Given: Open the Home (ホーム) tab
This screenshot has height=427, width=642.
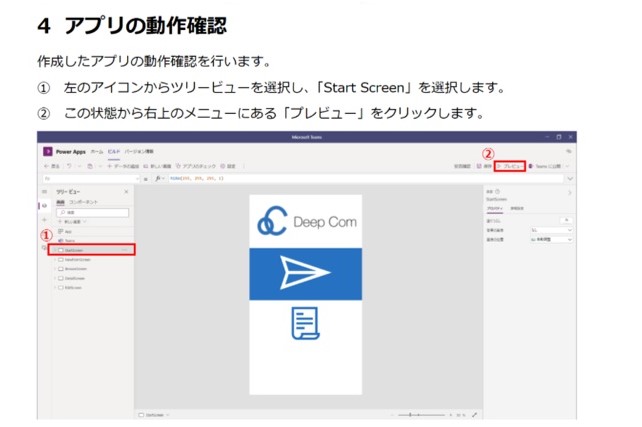Looking at the screenshot, I should pyautogui.click(x=97, y=151).
